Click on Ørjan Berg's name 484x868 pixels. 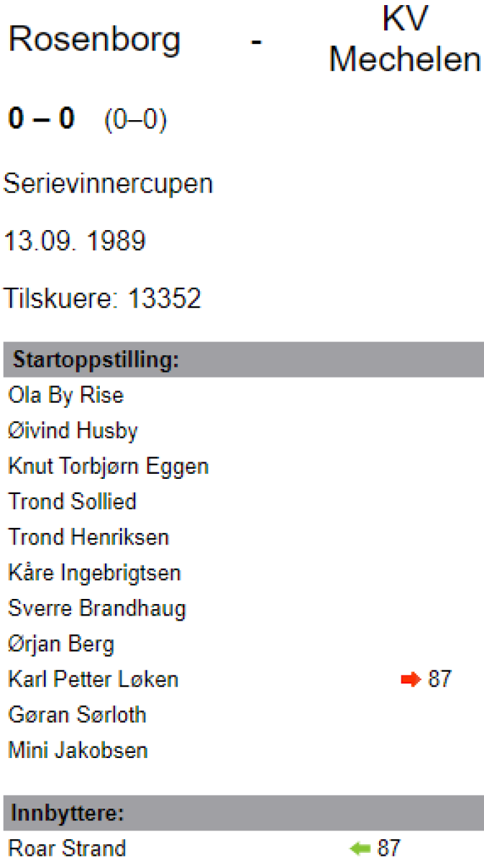point(61,644)
